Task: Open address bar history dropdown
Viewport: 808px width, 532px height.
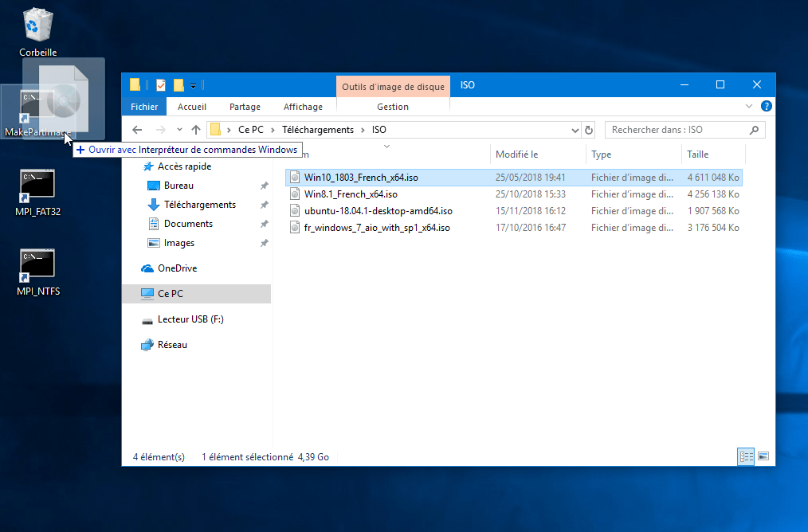Action: click(x=575, y=130)
